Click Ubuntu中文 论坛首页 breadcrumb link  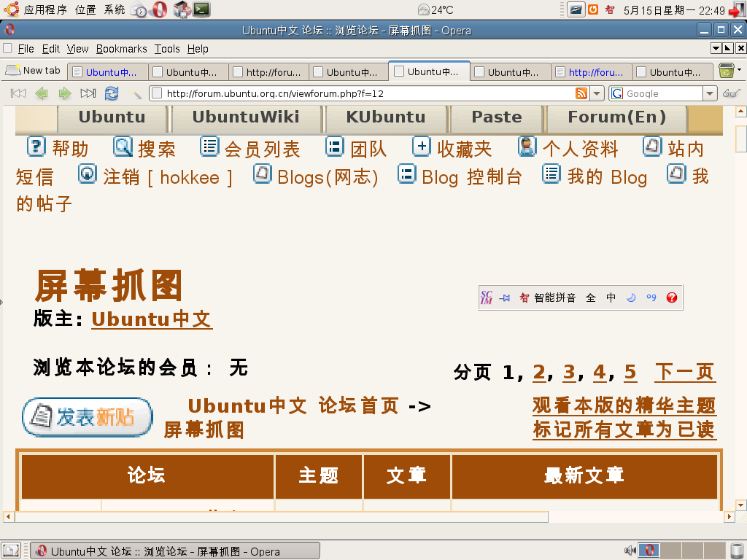click(x=293, y=405)
